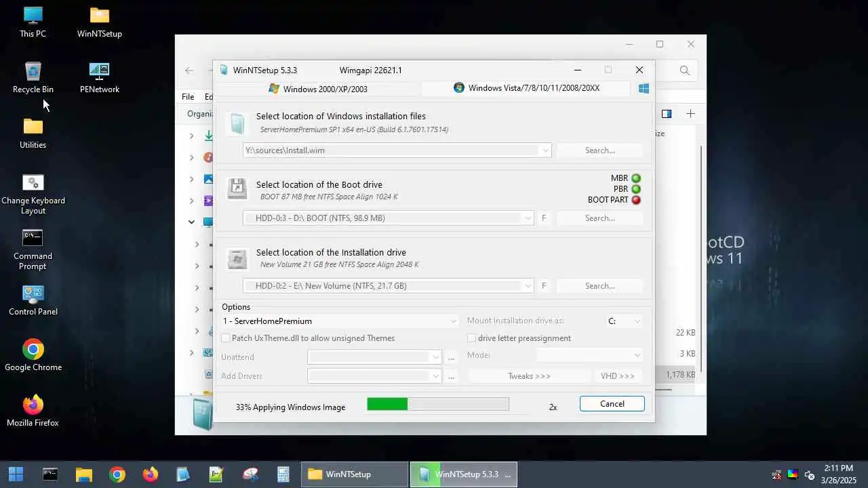Click Search for Installation drive

pyautogui.click(x=600, y=286)
